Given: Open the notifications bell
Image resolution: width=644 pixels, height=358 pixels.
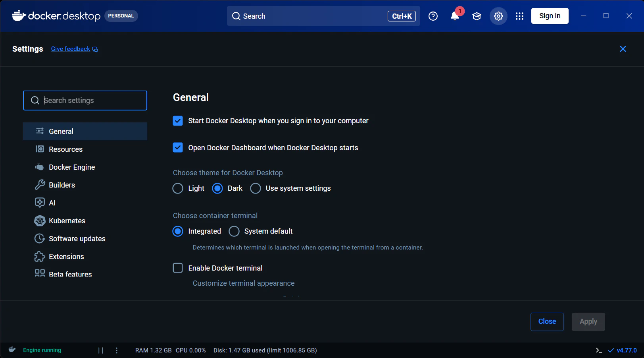Looking at the screenshot, I should click(x=455, y=16).
